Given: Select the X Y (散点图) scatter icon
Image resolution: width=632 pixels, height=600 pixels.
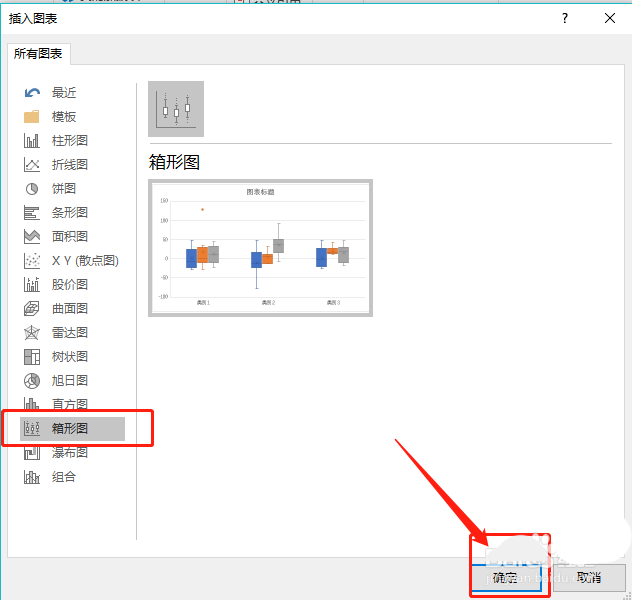Looking at the screenshot, I should (32, 261).
